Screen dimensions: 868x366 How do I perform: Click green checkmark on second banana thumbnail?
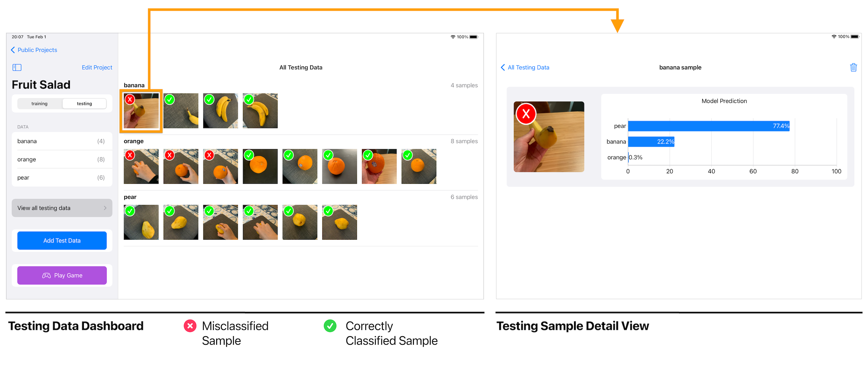click(x=170, y=99)
